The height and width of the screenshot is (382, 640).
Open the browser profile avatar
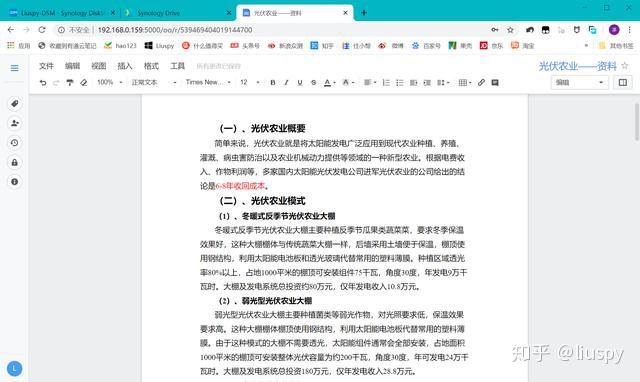pos(614,30)
